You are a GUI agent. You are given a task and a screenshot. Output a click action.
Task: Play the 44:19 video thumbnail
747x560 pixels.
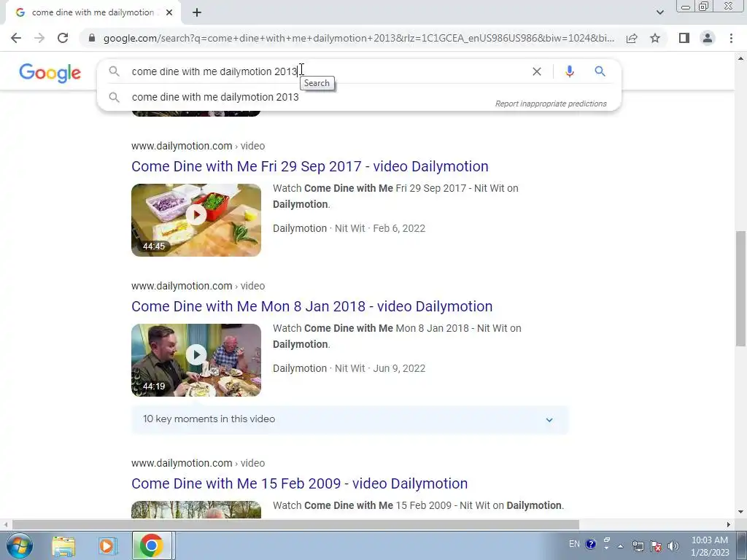pyautogui.click(x=196, y=360)
